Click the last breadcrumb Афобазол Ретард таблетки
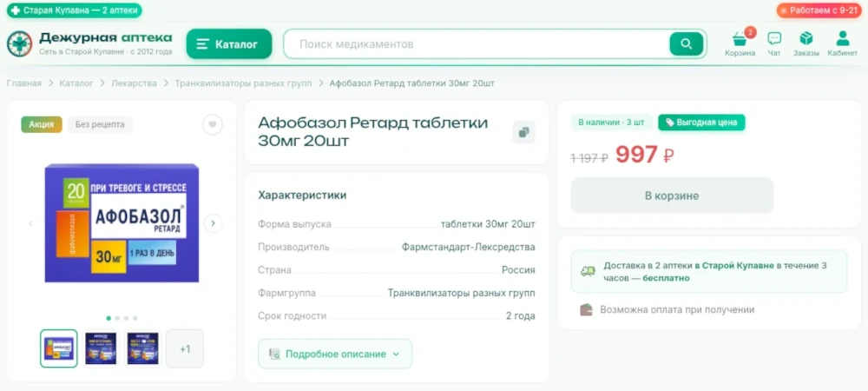This screenshot has height=391, width=868. pos(411,83)
